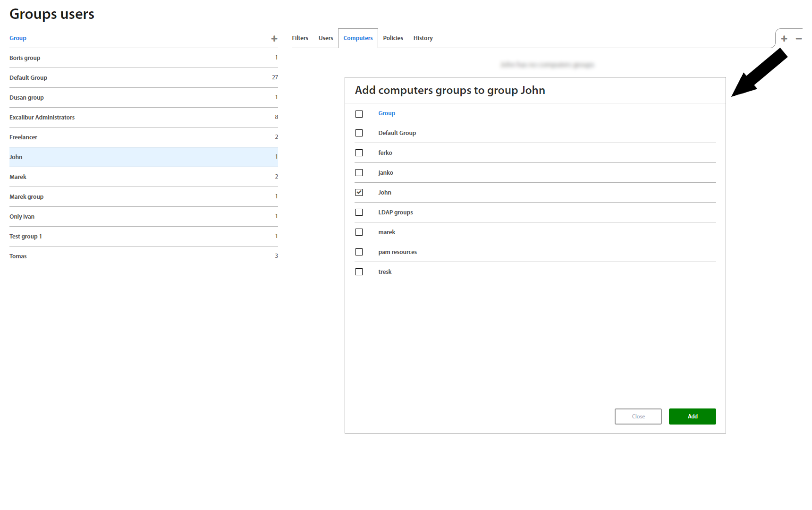Select the Freelancer group in the list
The image size is (812, 510).
coord(23,137)
